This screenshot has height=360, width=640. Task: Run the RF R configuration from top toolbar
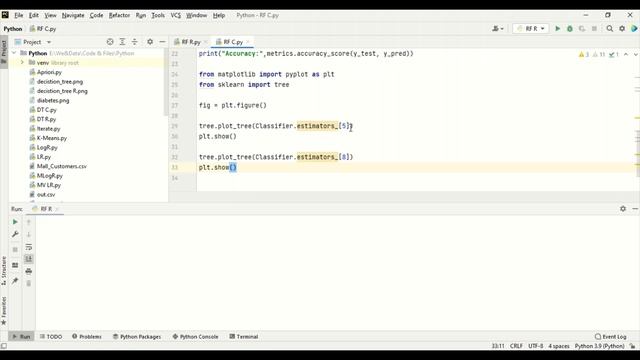558,29
